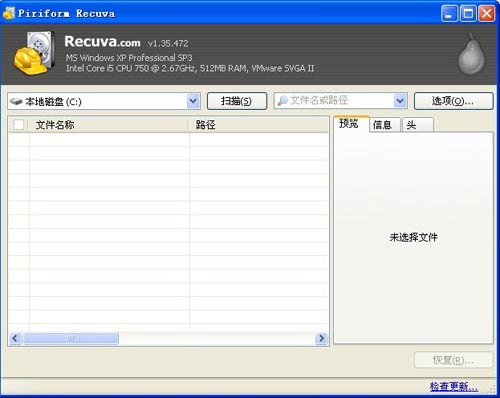Viewport: 500px width, 398px height.
Task: Click the horizontal scrollbar right arrow
Action: 321,338
